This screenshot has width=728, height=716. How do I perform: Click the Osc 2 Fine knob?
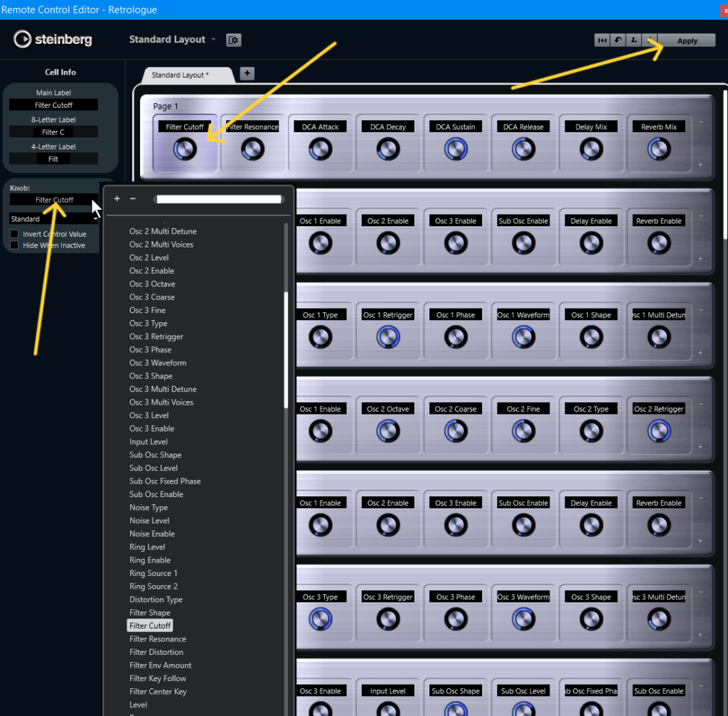click(524, 432)
